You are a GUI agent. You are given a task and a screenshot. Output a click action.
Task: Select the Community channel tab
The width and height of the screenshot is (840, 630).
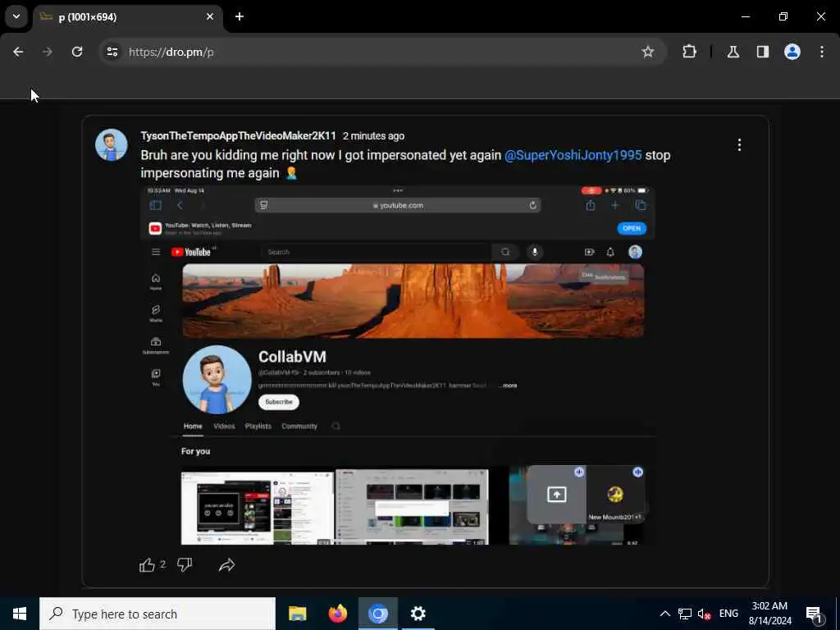coord(299,427)
